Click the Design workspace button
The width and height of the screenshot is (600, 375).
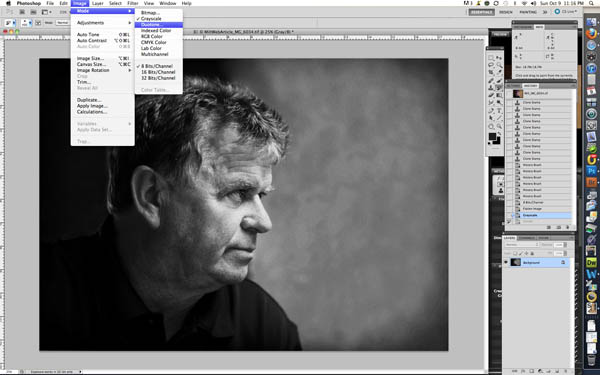(x=505, y=12)
